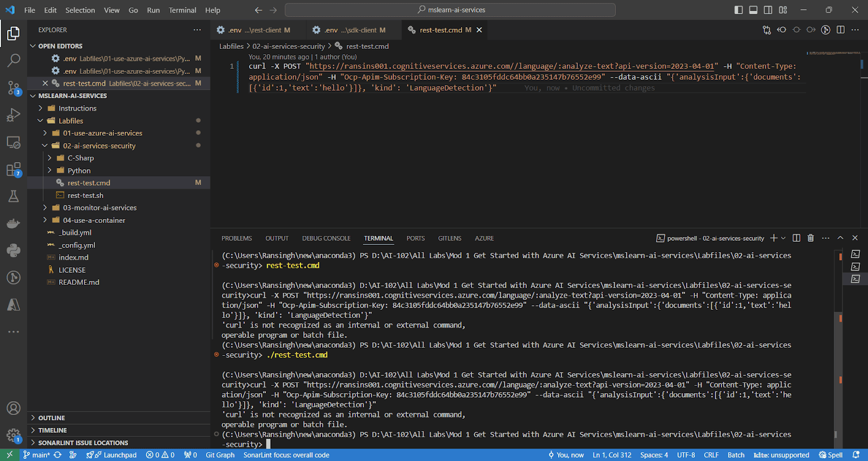Open the File menu

coord(30,10)
